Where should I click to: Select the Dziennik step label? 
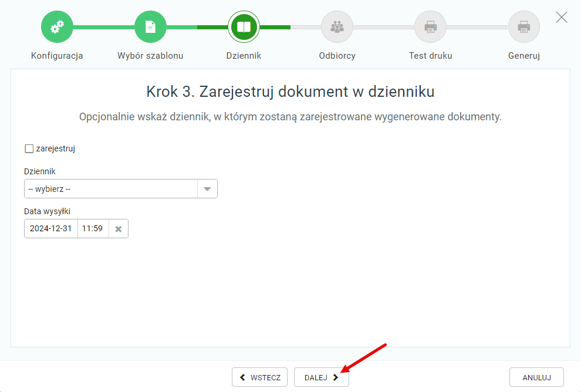tap(244, 56)
